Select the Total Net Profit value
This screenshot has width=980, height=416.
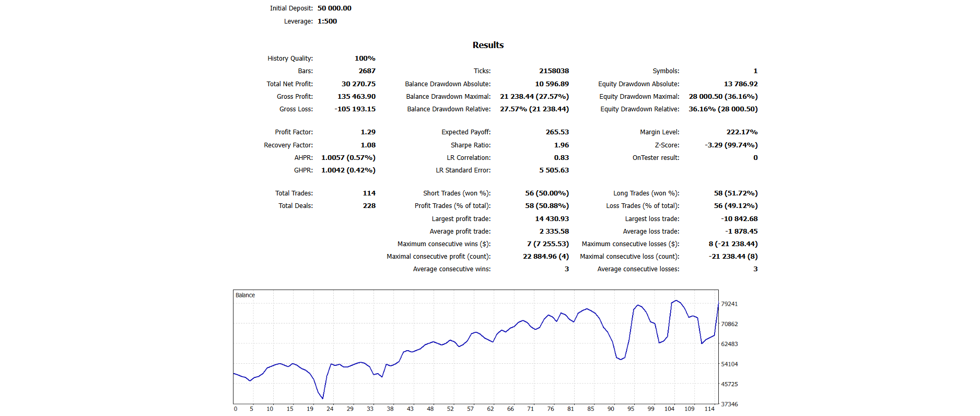tap(358, 84)
